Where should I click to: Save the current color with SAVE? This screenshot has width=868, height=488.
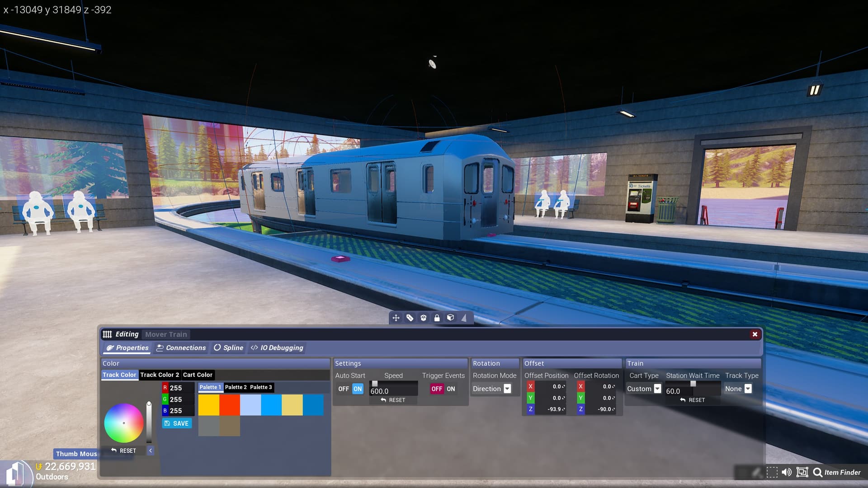point(177,423)
